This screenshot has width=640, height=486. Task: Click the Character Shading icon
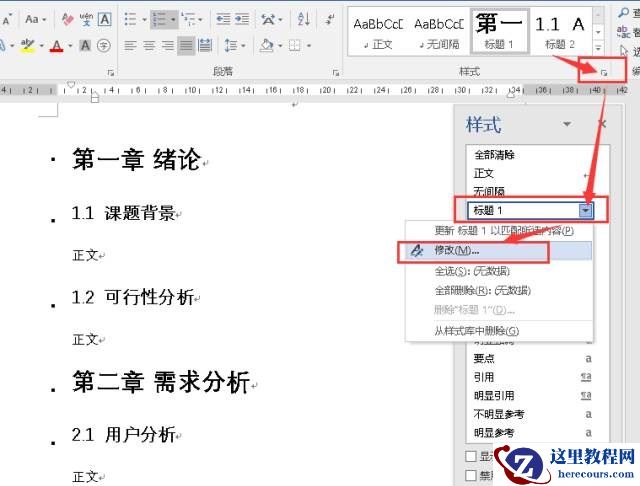[85, 45]
